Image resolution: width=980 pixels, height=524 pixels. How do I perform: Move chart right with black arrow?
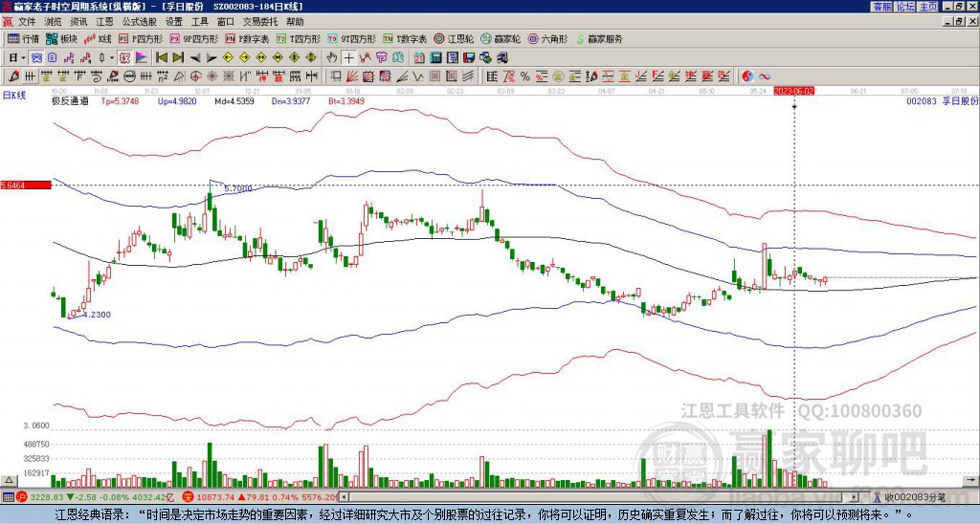pos(212,58)
